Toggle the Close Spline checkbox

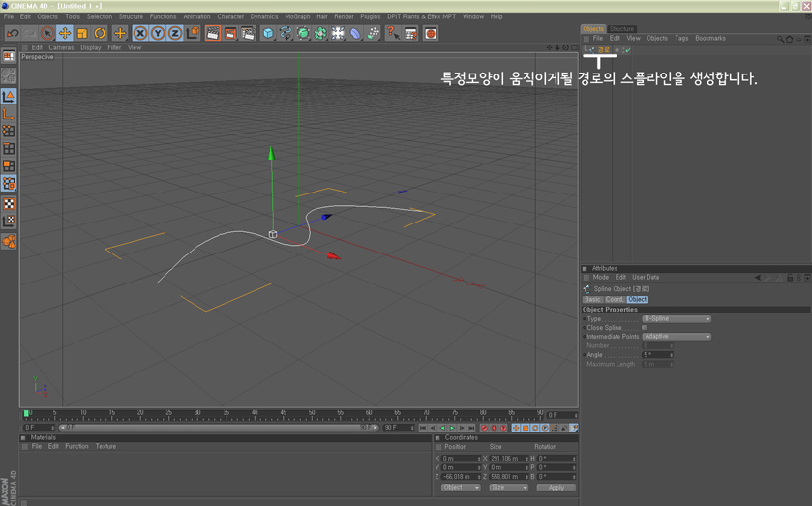(645, 327)
